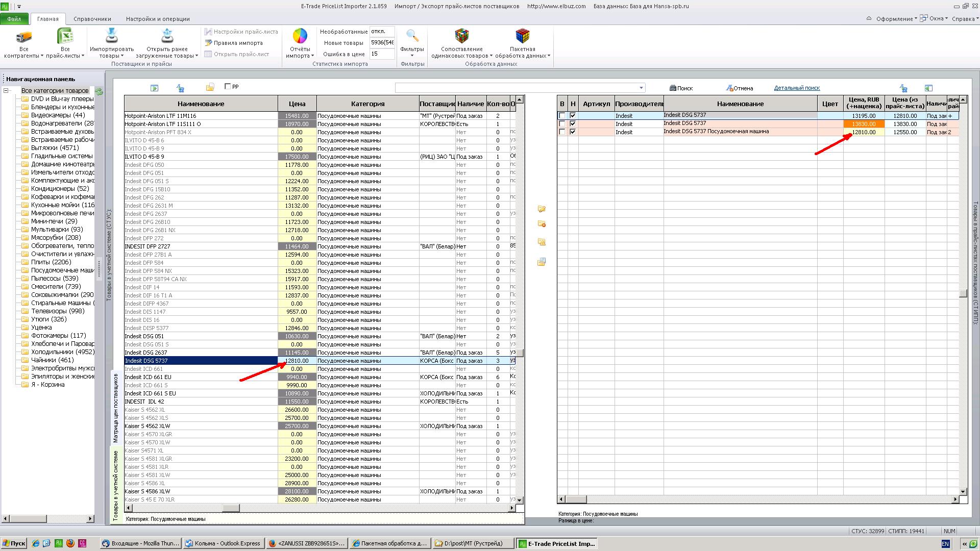The width and height of the screenshot is (980, 551).
Task: Open Отчёты импорта color wheel icon
Action: 300,36
